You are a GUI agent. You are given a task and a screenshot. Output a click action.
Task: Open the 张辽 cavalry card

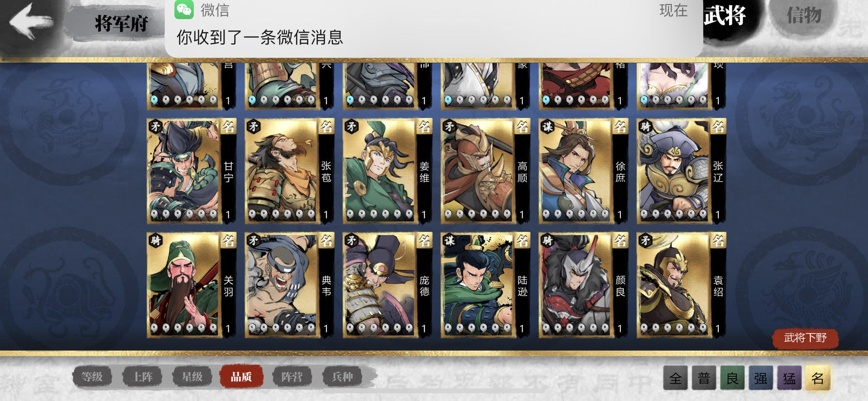682,171
